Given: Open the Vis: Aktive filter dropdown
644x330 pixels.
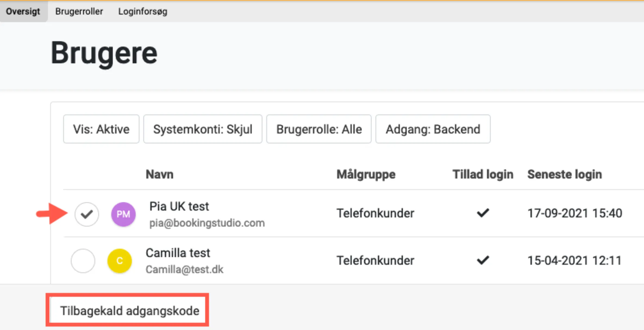Looking at the screenshot, I should point(101,129).
